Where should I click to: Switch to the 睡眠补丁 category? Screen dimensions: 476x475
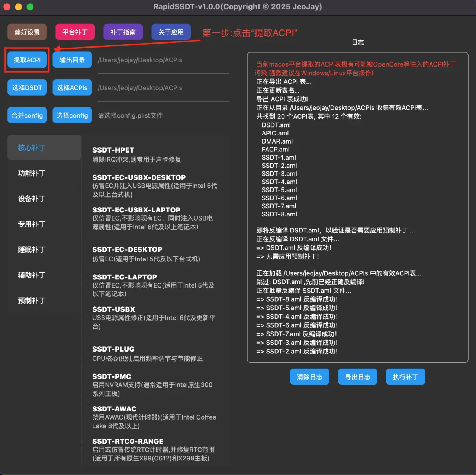point(32,250)
